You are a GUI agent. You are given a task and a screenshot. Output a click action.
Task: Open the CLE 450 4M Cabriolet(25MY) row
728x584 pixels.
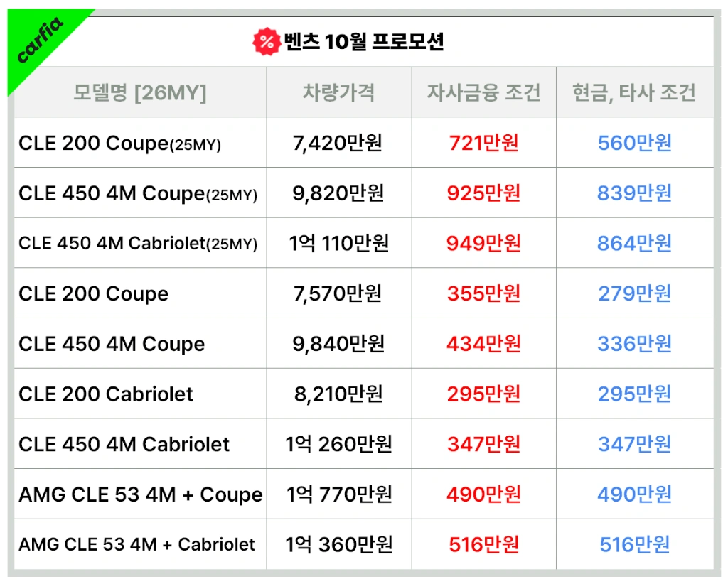[138, 244]
